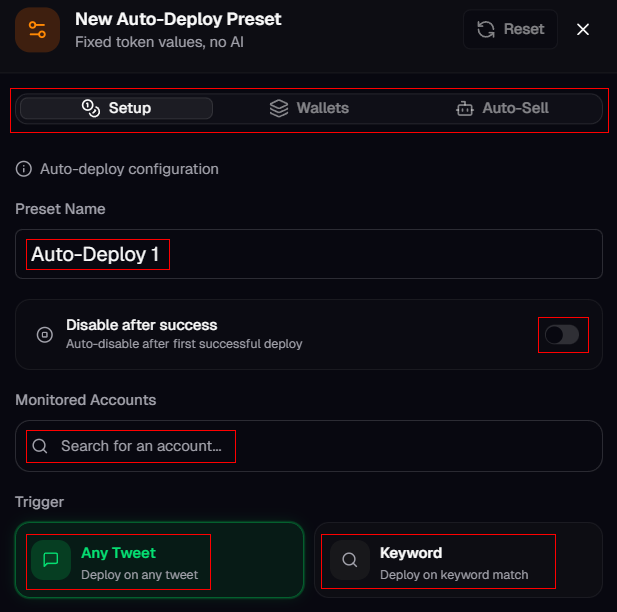Image resolution: width=617 pixels, height=612 pixels.
Task: Select the Keyword trigger option
Action: 458,560
